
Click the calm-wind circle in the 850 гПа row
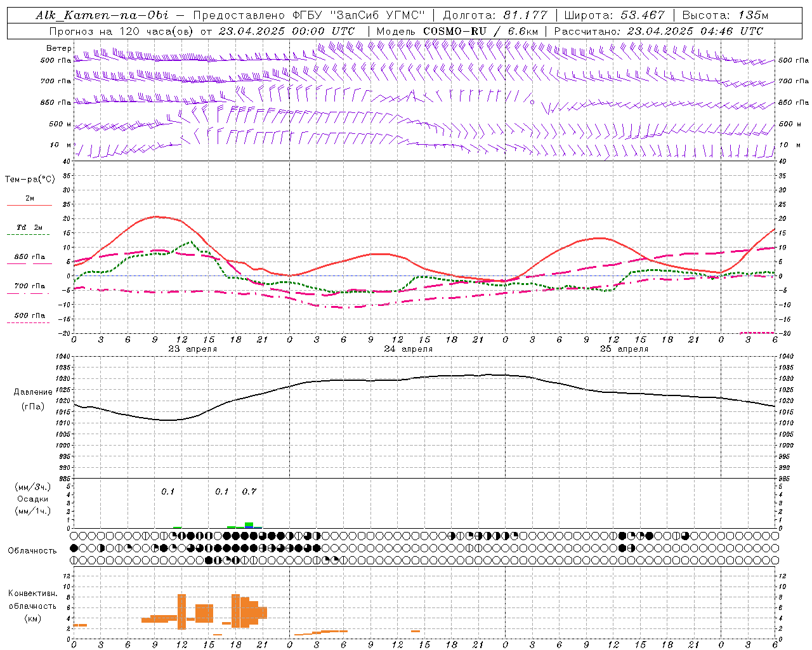[x=532, y=102]
